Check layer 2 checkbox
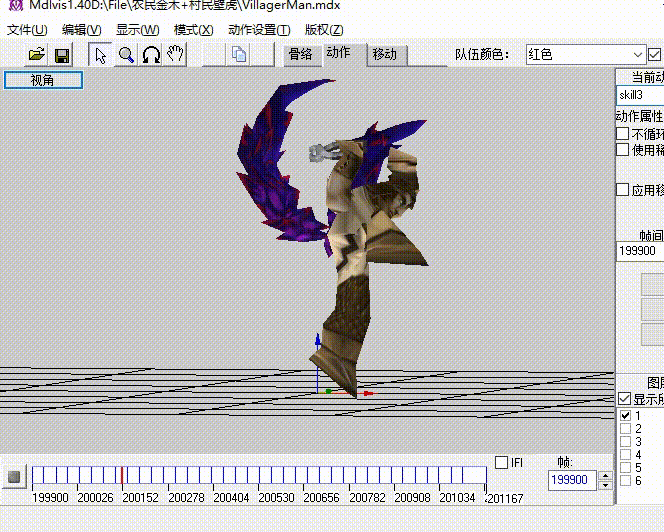Viewport: 664px width, 532px height. click(625, 428)
